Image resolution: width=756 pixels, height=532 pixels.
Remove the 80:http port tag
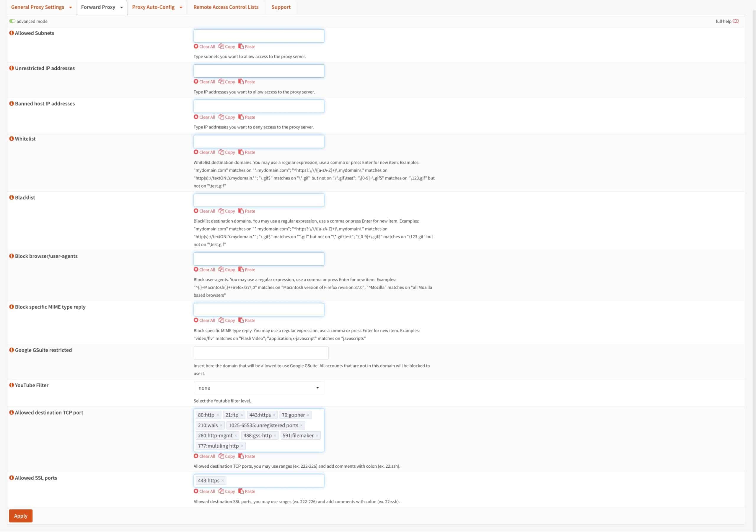[218, 415]
